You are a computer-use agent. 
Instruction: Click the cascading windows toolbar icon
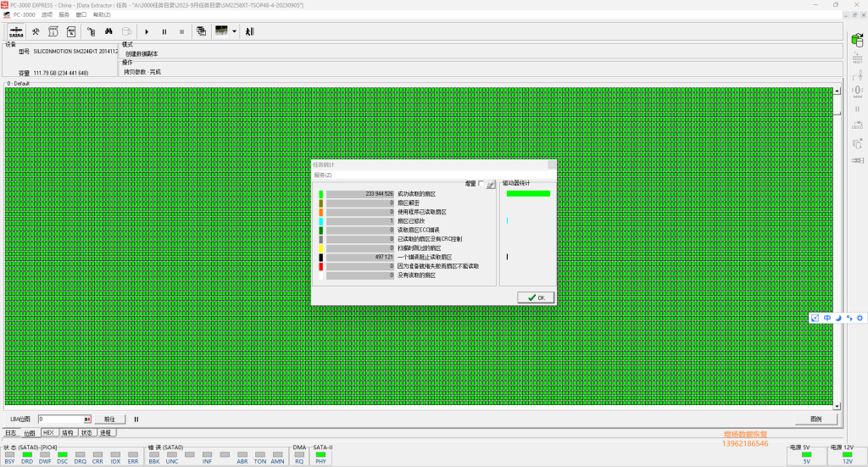coord(201,31)
